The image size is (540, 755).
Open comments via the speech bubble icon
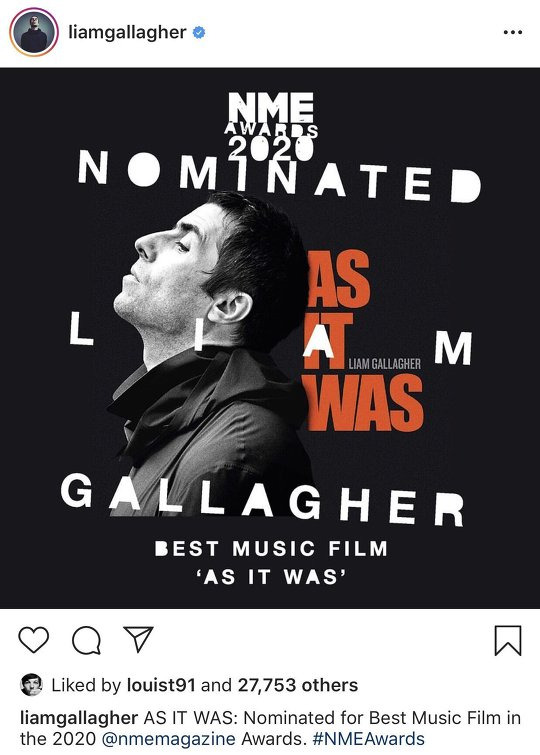coord(86,640)
